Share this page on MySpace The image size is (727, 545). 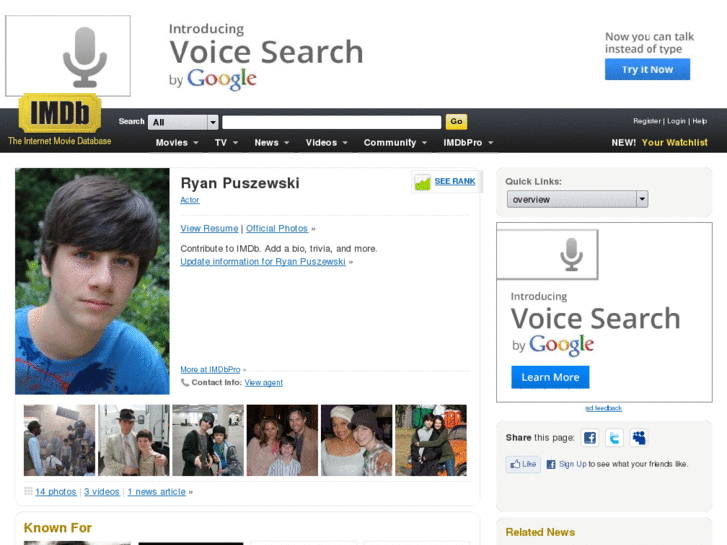pos(639,437)
